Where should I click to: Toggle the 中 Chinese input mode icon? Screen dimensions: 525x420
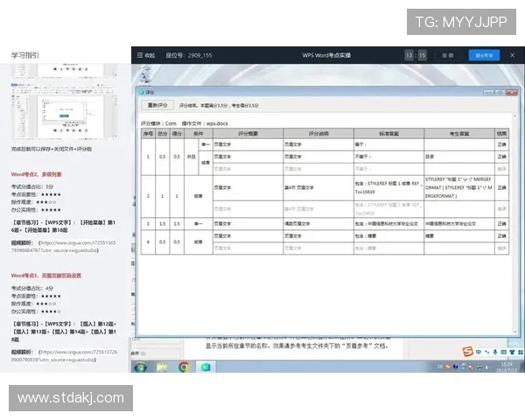tap(478, 352)
